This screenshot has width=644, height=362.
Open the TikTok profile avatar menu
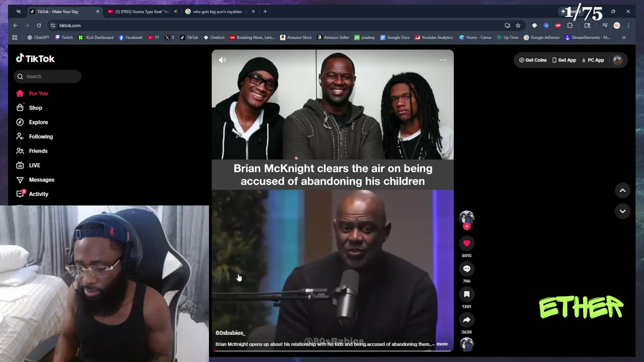(x=617, y=60)
